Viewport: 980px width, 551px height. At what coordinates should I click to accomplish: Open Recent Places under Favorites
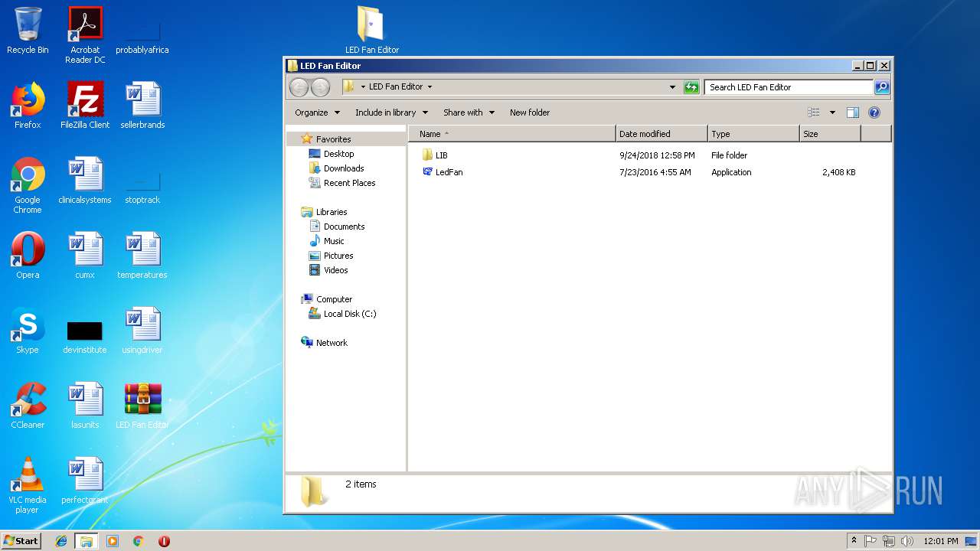(349, 183)
